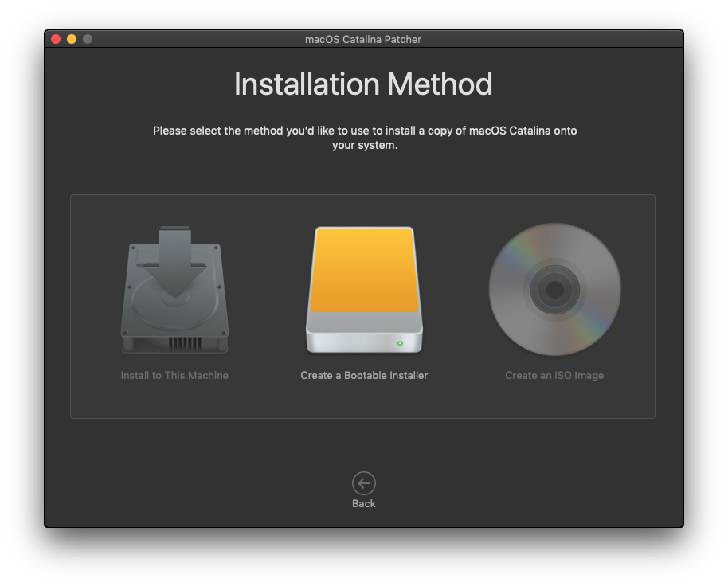Pick the ISO image disc icon
The width and height of the screenshot is (728, 586).
coord(555,290)
